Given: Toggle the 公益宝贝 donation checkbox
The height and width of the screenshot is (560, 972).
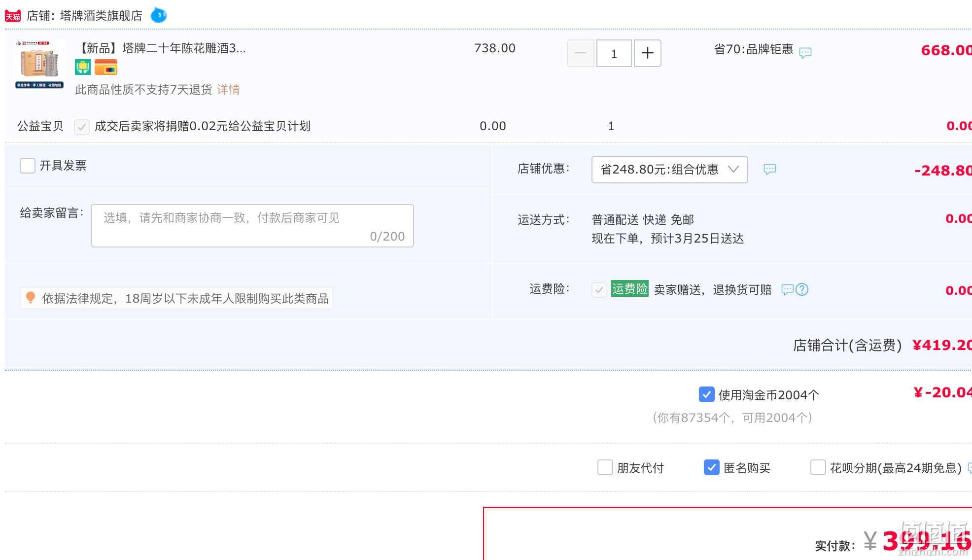Looking at the screenshot, I should [x=82, y=127].
